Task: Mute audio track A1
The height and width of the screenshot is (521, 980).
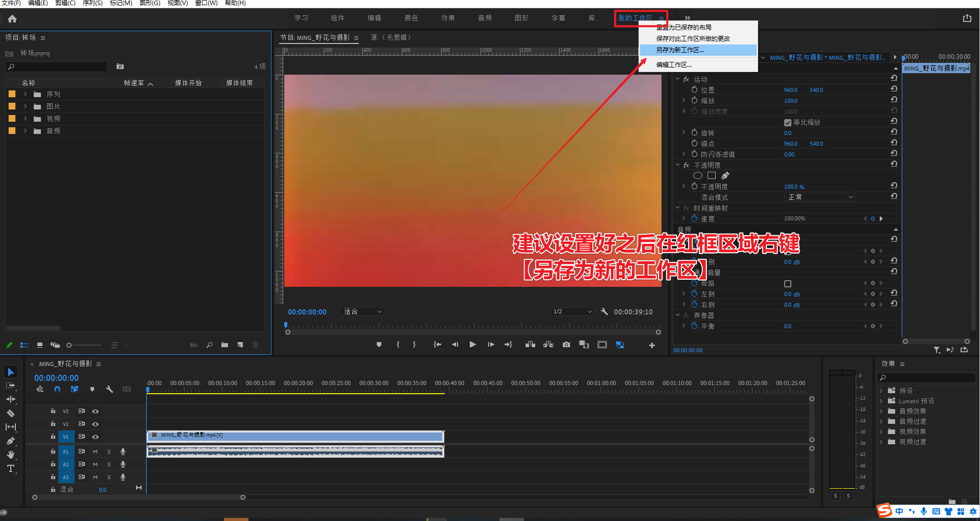Action: (95, 451)
